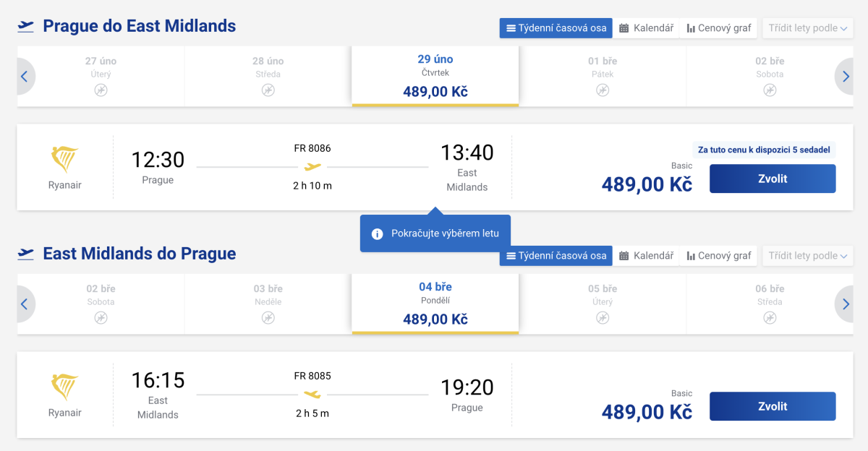Go to previous outbound dates with left arrow
Viewport: 868px width, 451px height.
tap(25, 77)
